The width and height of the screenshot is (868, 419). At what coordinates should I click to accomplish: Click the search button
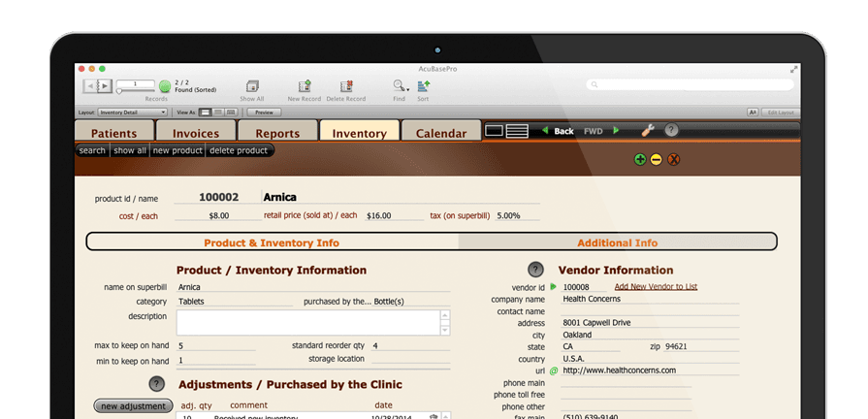pyautogui.click(x=92, y=150)
